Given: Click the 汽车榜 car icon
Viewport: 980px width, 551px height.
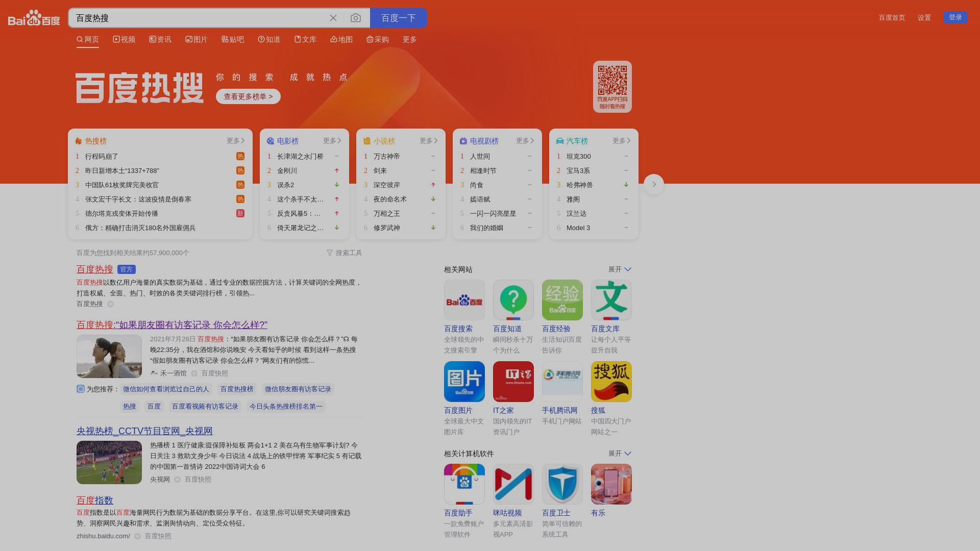Looking at the screenshot, I should tap(560, 141).
